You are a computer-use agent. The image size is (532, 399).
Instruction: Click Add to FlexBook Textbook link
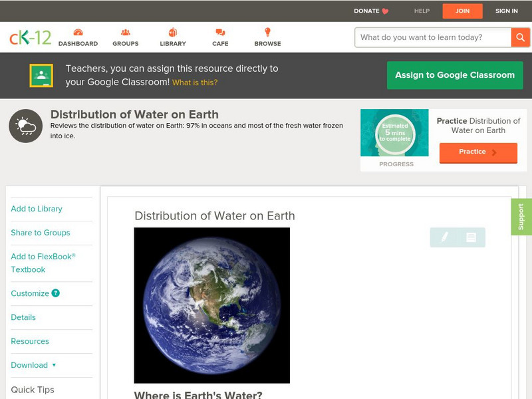[43, 263]
